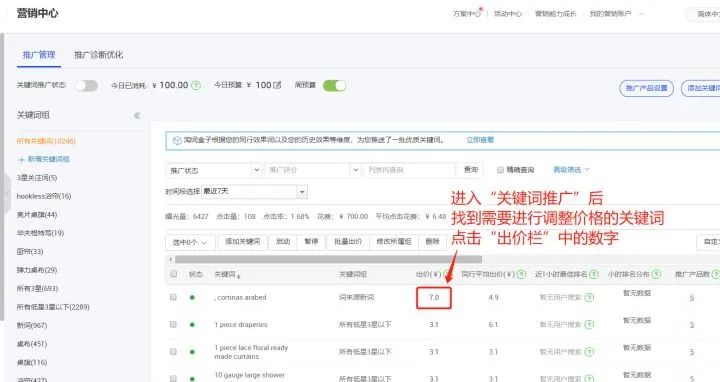
Task: Switch to the 推广诊断优化 tab
Action: tap(99, 55)
